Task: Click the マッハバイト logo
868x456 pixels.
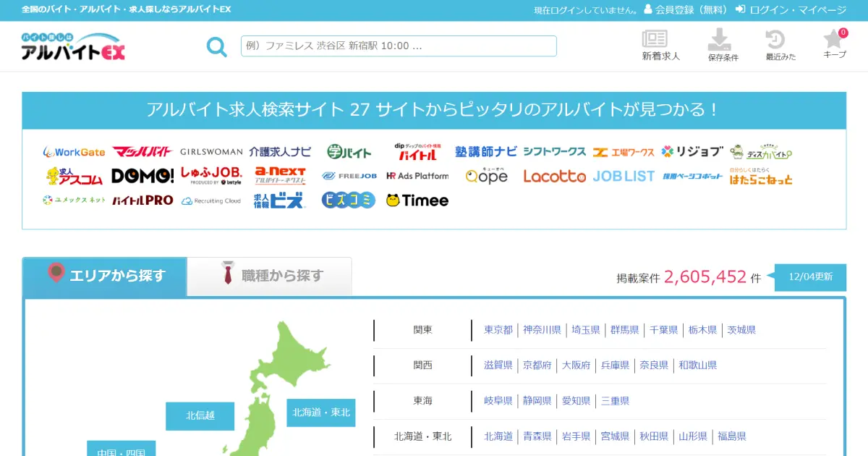Action: 142,151
